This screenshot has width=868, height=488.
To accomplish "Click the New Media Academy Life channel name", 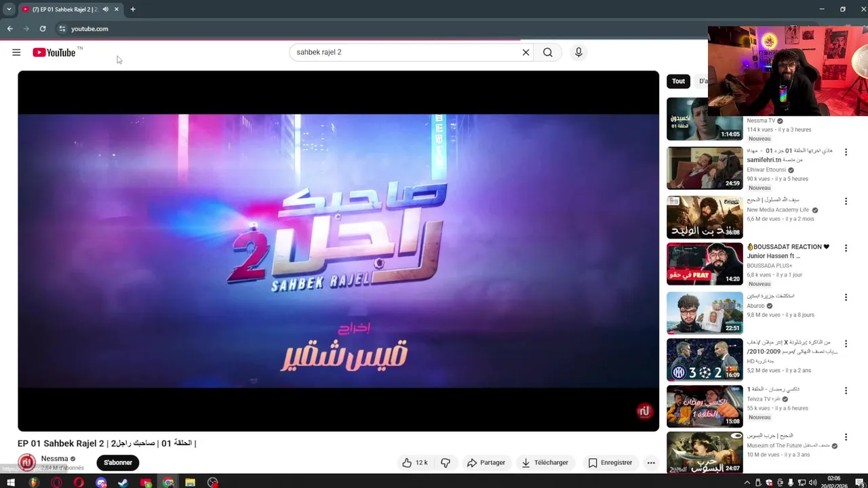I will 778,210.
